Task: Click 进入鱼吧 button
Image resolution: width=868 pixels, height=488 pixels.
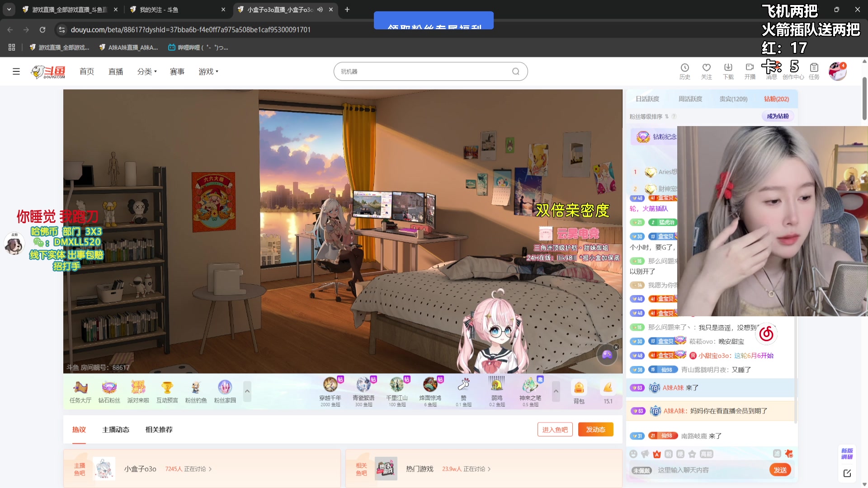Action: [555, 429]
